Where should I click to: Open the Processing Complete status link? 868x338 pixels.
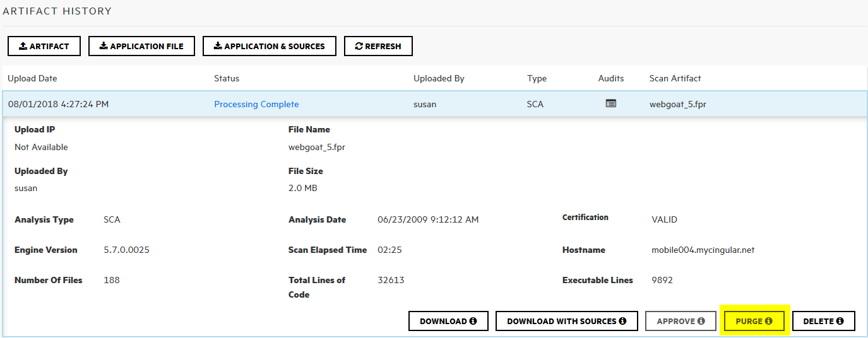pos(256,104)
